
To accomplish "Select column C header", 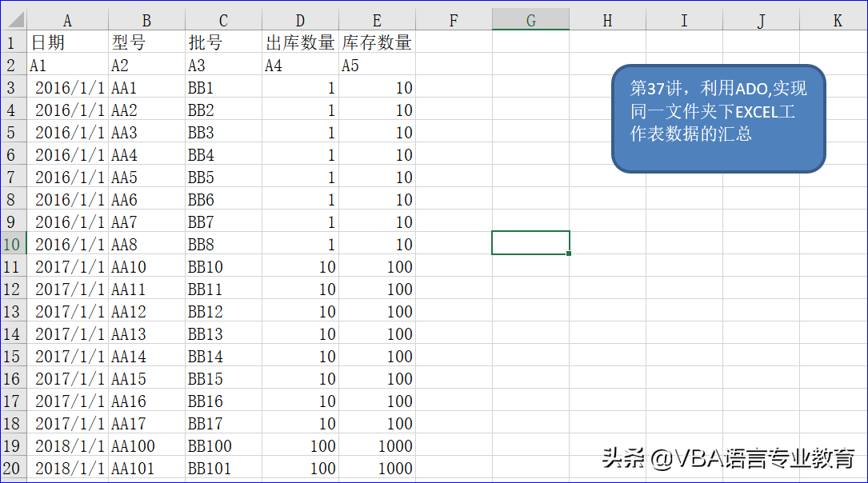I will [223, 21].
